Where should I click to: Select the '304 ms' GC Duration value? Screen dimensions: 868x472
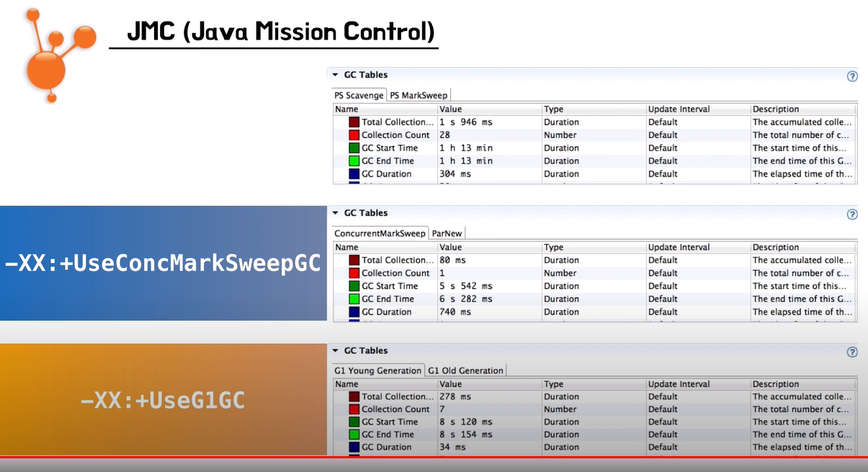pyautogui.click(x=455, y=174)
